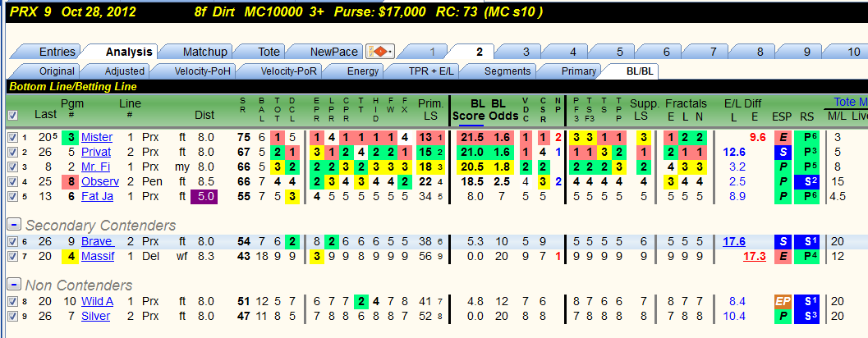The height and width of the screenshot is (338, 868).
Task: Uncheck the Massif row checkbox
Action: pyautogui.click(x=11, y=256)
